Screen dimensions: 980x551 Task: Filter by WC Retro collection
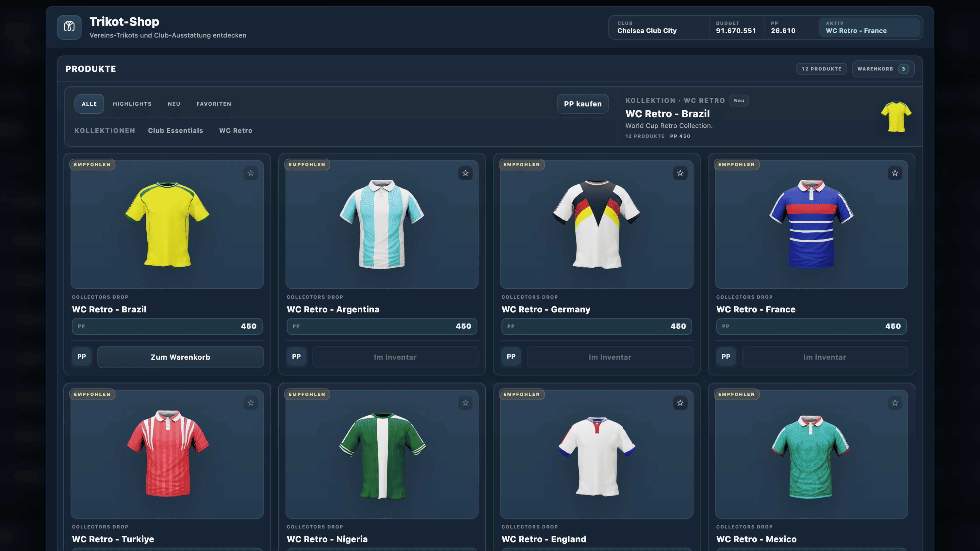tap(236, 131)
